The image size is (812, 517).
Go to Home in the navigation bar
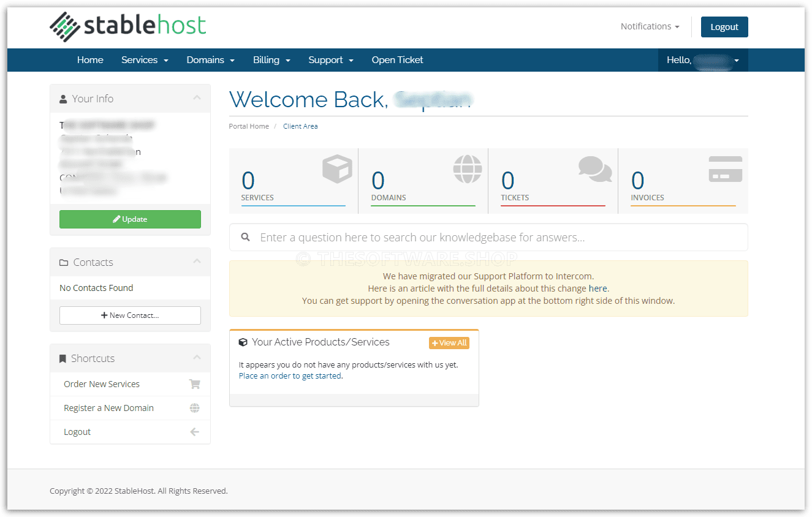90,60
